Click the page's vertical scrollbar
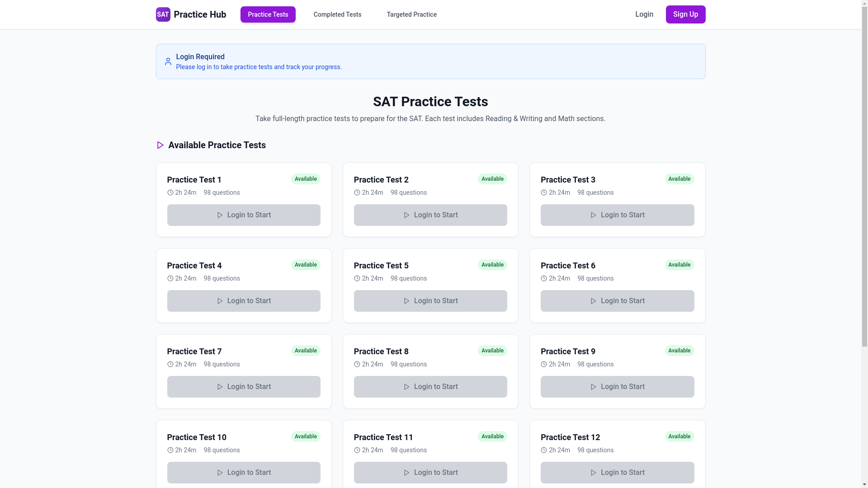 click(864, 181)
